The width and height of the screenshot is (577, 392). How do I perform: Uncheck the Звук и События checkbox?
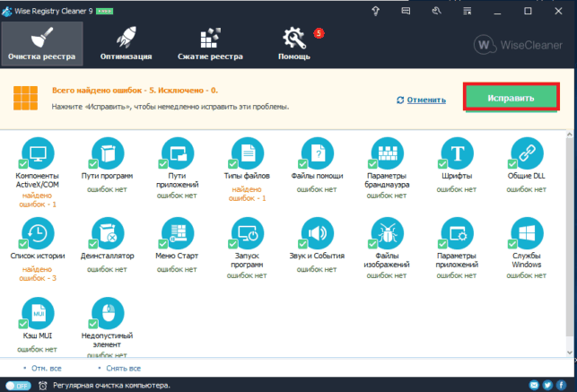point(302,243)
